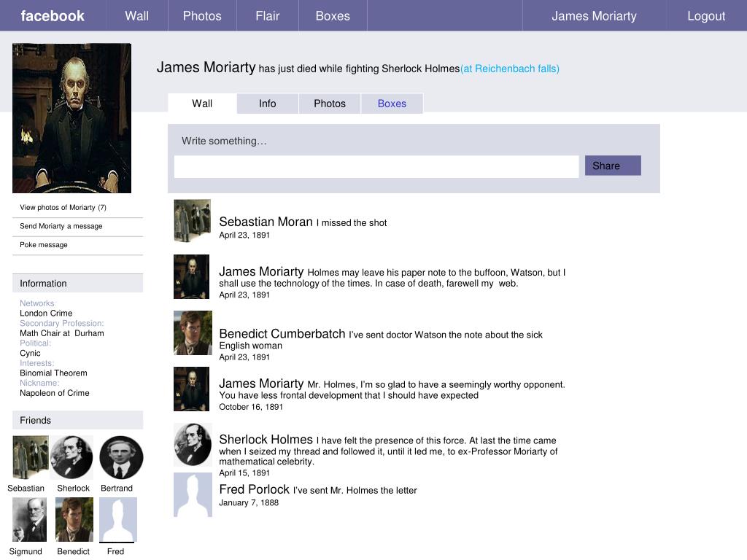This screenshot has height=560, width=747.
Task: Click 'Sigmund' name label under friend photo
Action: point(26,551)
